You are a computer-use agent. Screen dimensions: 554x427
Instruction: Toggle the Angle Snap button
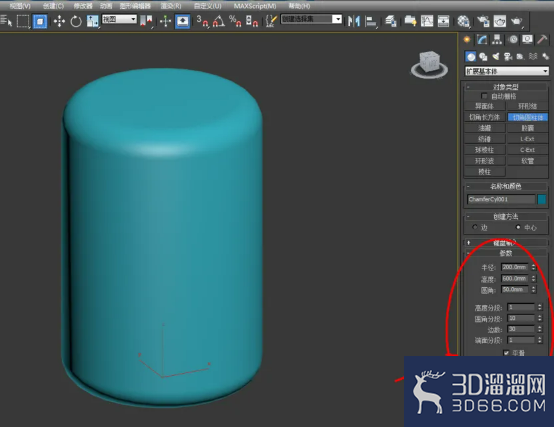[x=219, y=21]
